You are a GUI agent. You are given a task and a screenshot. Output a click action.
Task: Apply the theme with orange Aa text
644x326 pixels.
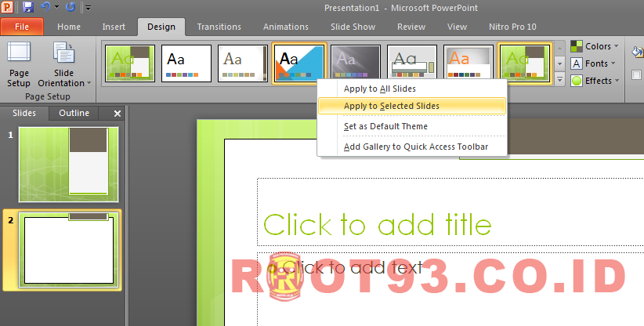click(469, 63)
